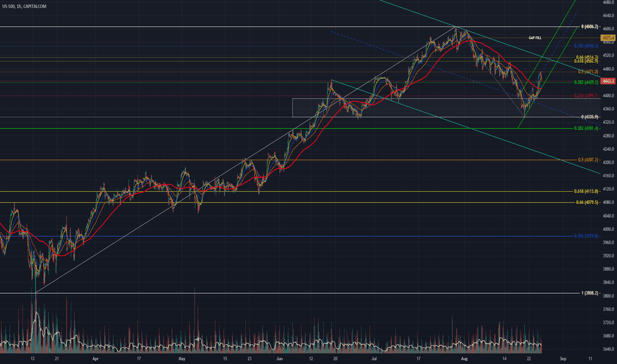
Task: Click the 4360.0 price axis tick
Action: click(x=608, y=109)
